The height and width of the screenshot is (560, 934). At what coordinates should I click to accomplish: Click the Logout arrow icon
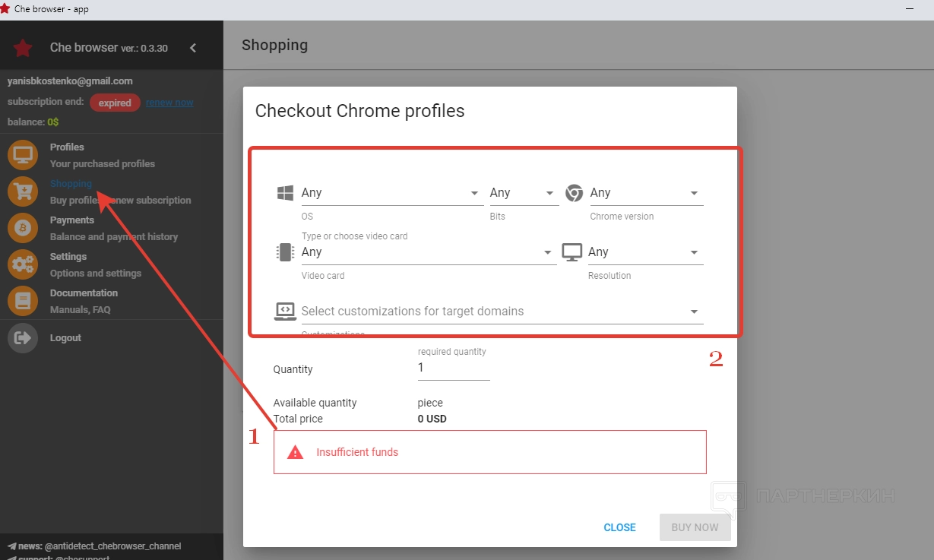coord(23,337)
